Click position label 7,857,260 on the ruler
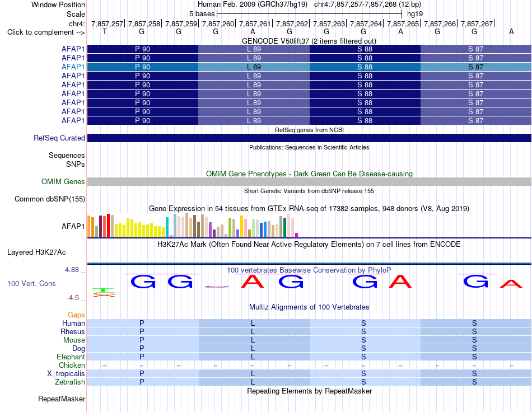532x412 pixels. tap(218, 24)
